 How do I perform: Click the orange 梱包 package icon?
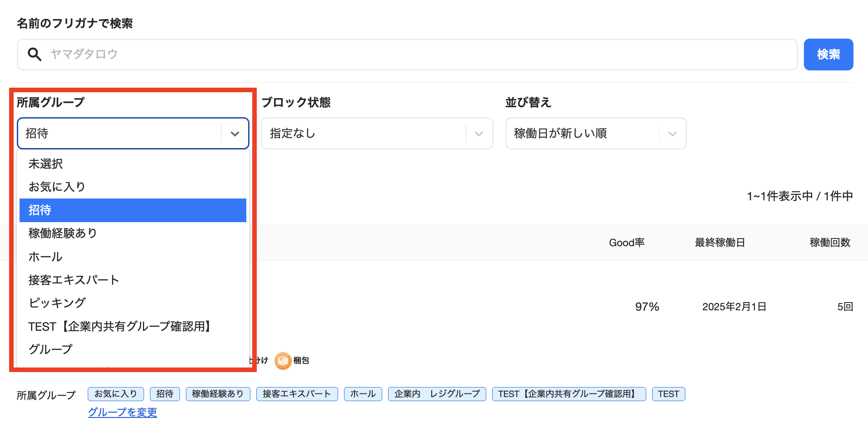(283, 361)
